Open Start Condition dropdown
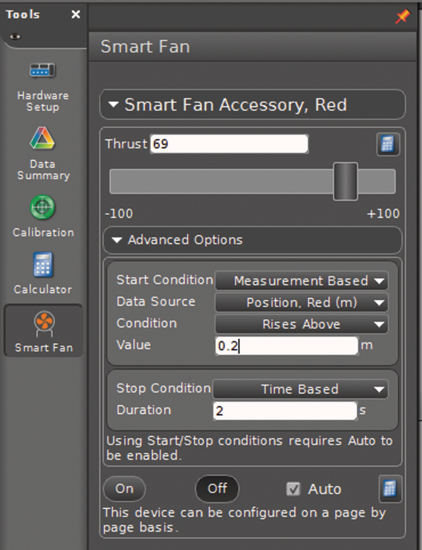Viewport: 422px width, 550px height. tap(302, 281)
